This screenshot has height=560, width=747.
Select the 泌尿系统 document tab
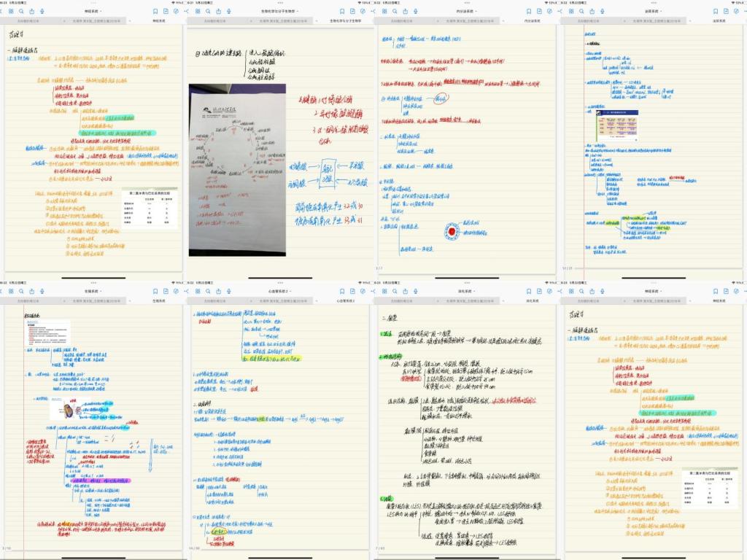[x=719, y=20]
